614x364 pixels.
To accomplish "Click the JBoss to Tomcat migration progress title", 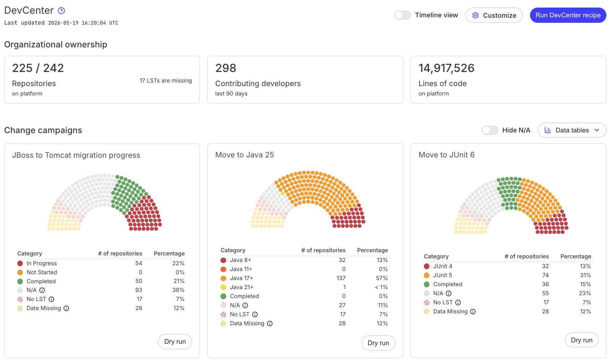I will [76, 155].
